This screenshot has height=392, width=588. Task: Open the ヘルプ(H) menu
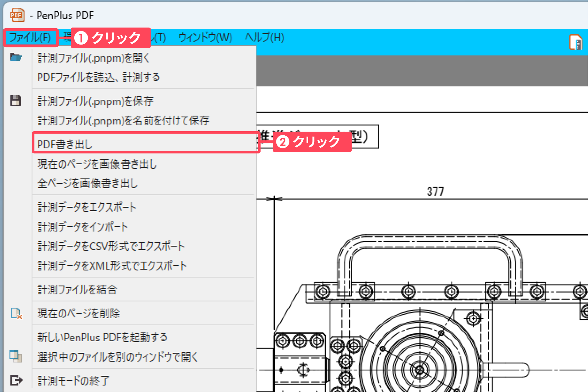[x=264, y=38]
